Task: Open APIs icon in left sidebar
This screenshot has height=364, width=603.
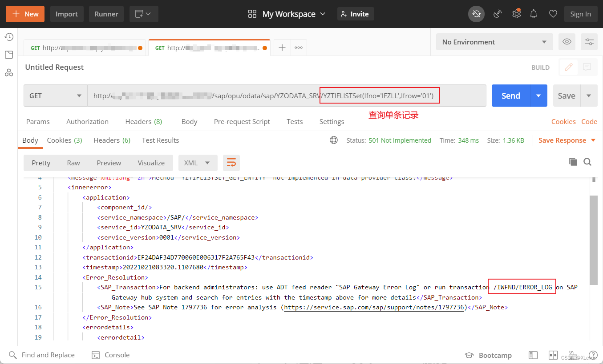Action: click(x=9, y=72)
